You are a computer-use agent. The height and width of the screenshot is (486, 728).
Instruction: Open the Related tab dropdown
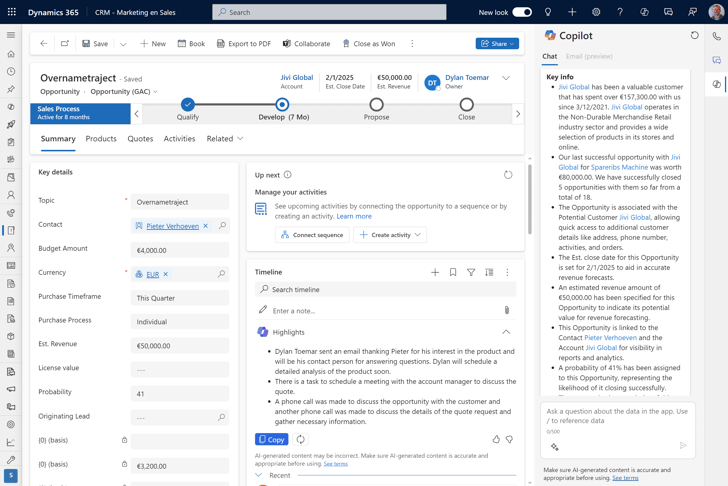point(225,139)
